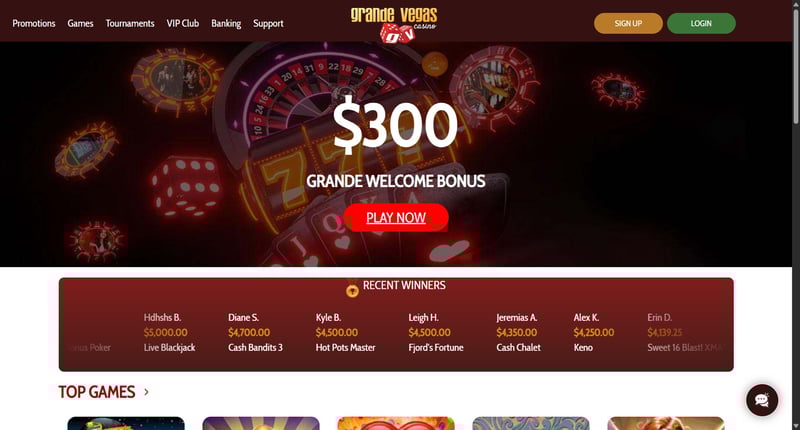Go to the Tournaments page
This screenshot has height=430, width=800.
click(x=130, y=23)
